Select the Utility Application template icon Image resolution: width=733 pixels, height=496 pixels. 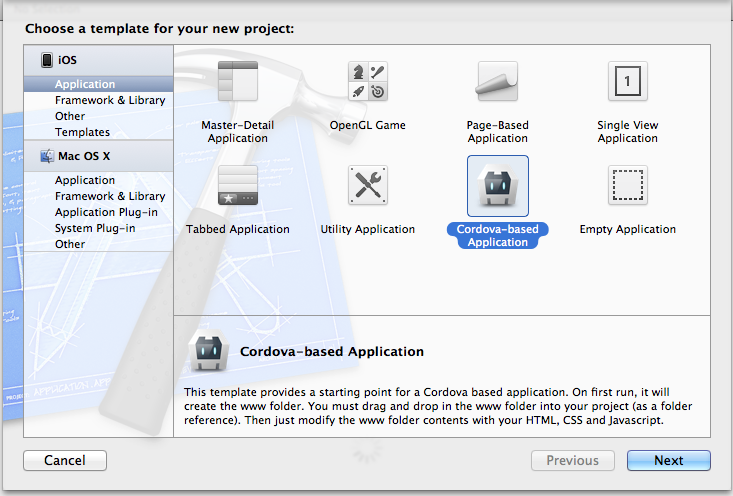click(x=367, y=185)
